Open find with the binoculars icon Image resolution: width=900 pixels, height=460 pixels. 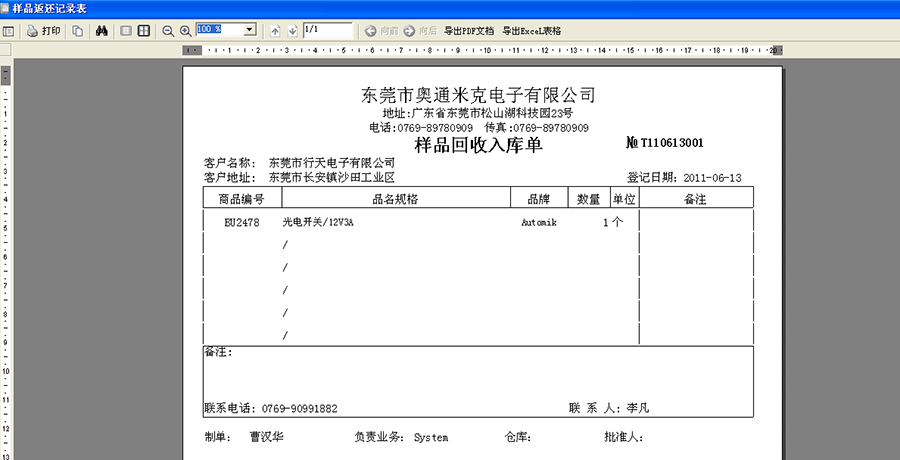tap(102, 31)
